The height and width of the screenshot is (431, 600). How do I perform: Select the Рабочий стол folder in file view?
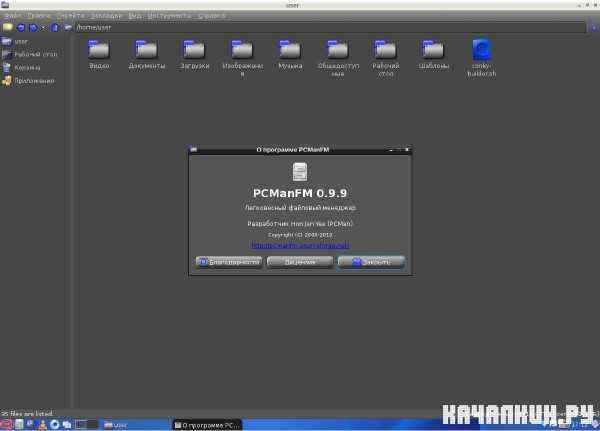point(386,58)
